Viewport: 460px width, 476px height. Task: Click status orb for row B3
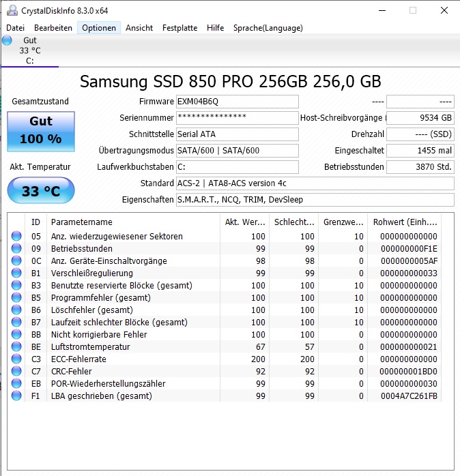click(16, 285)
